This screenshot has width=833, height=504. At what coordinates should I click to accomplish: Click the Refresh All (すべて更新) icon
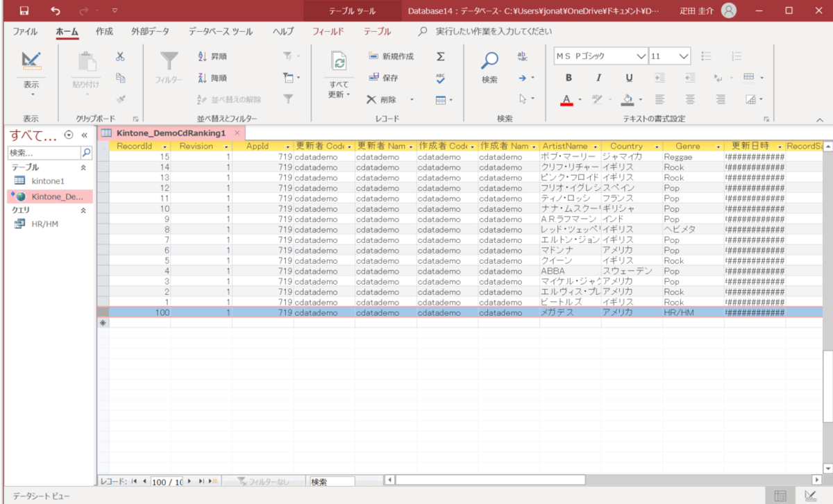tap(339, 62)
